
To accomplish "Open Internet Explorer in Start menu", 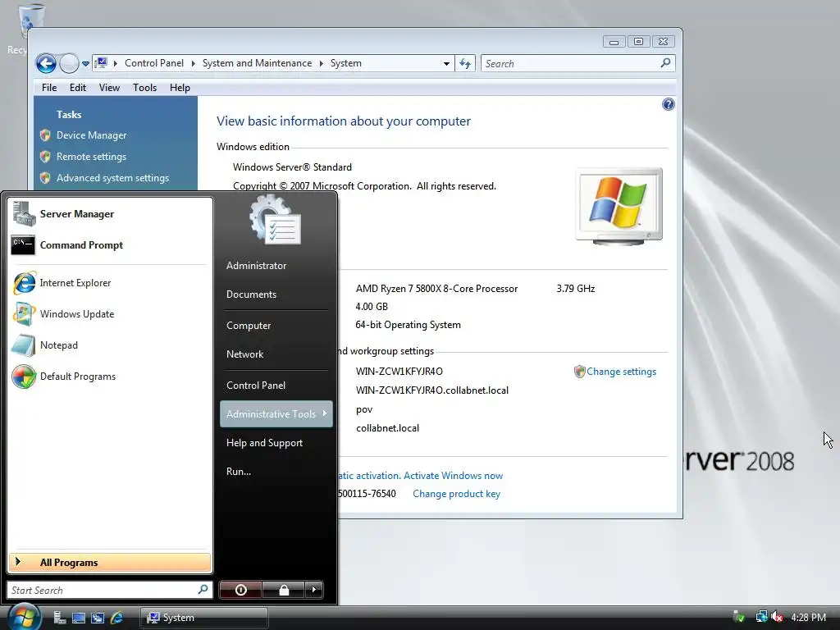I will click(x=110, y=283).
